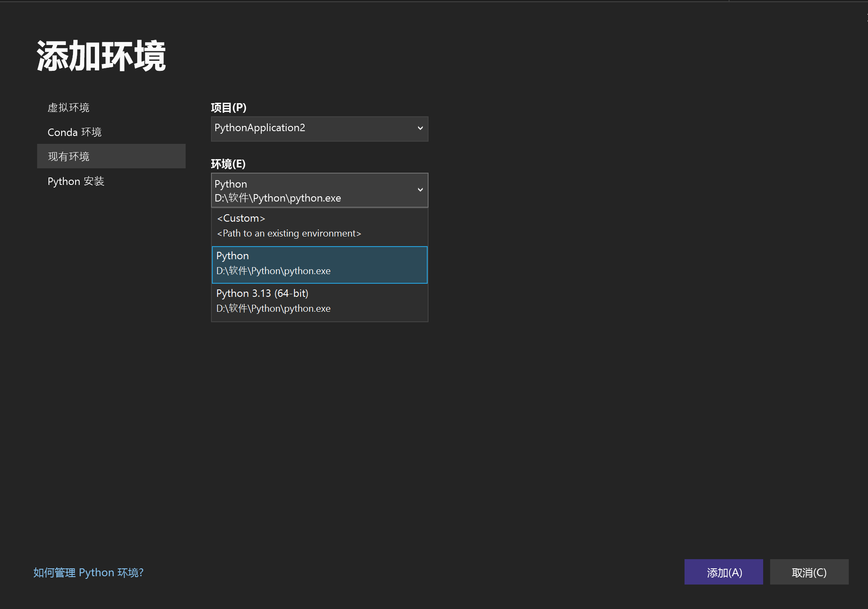Click the 环境(E) field label
This screenshot has width=868, height=609.
[228, 164]
